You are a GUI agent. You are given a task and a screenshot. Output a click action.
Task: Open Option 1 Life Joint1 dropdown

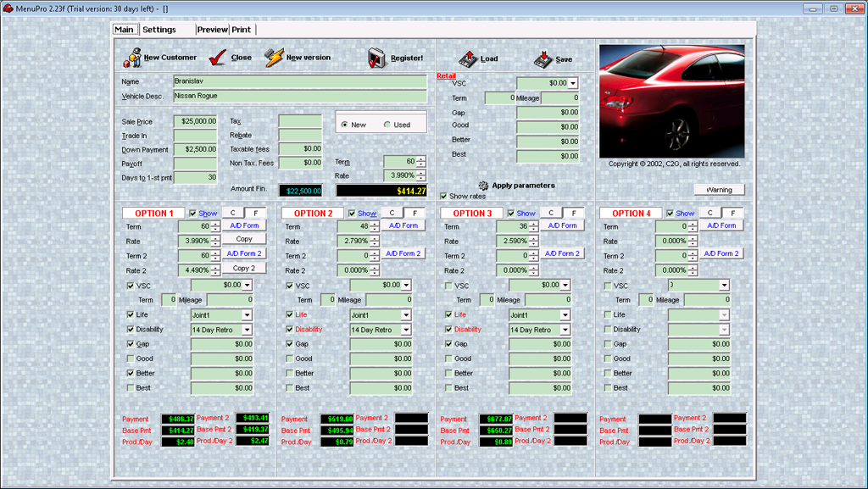coord(247,315)
